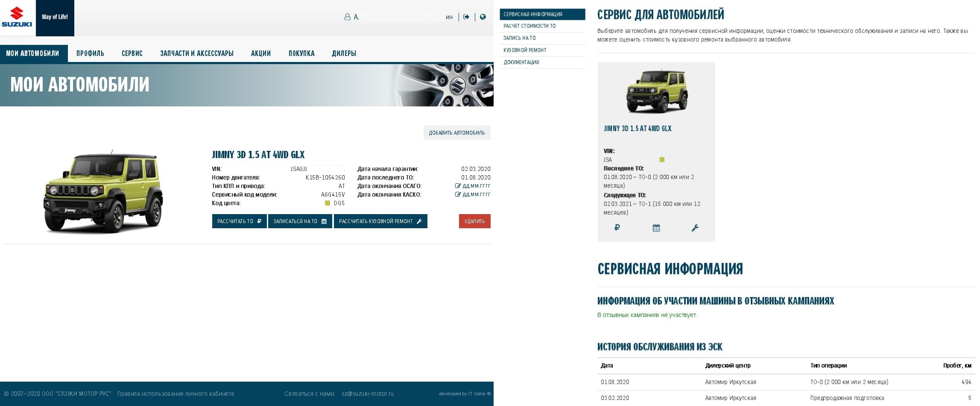Open Документация in the sidebar menu
Image resolution: width=980 pixels, height=406 pixels.
(x=521, y=62)
